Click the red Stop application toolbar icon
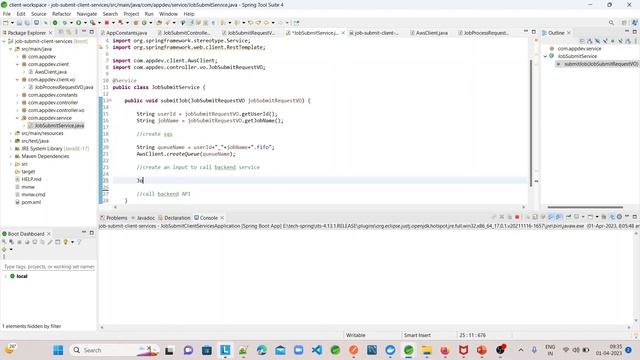 tap(107, 23)
